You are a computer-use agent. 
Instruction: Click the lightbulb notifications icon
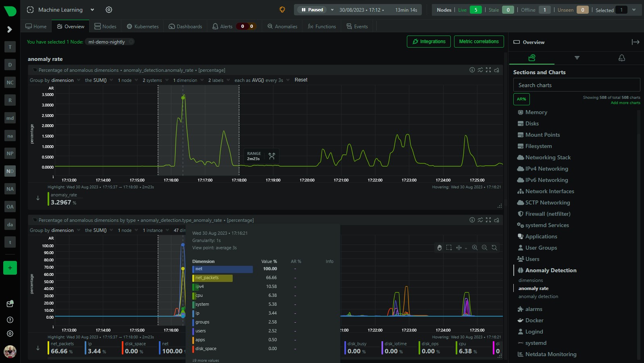coord(282,10)
